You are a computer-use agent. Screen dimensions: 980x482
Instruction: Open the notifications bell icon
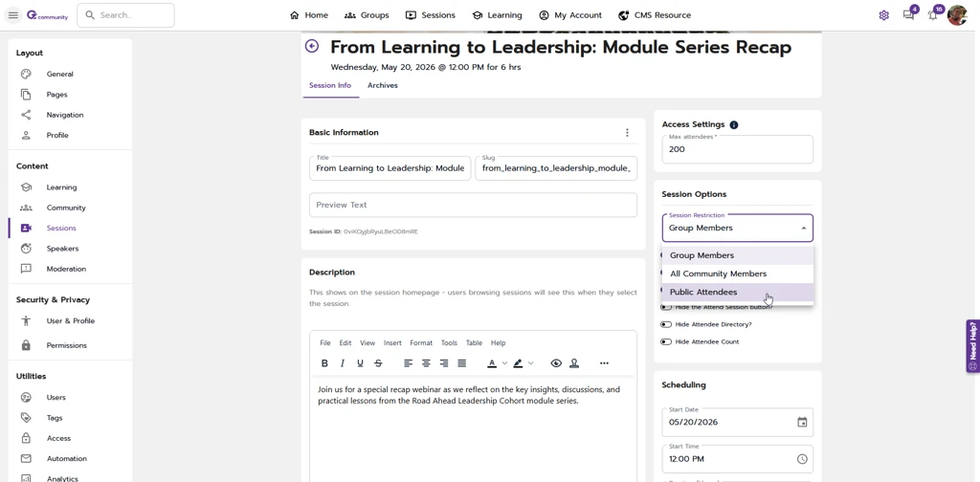(932, 15)
